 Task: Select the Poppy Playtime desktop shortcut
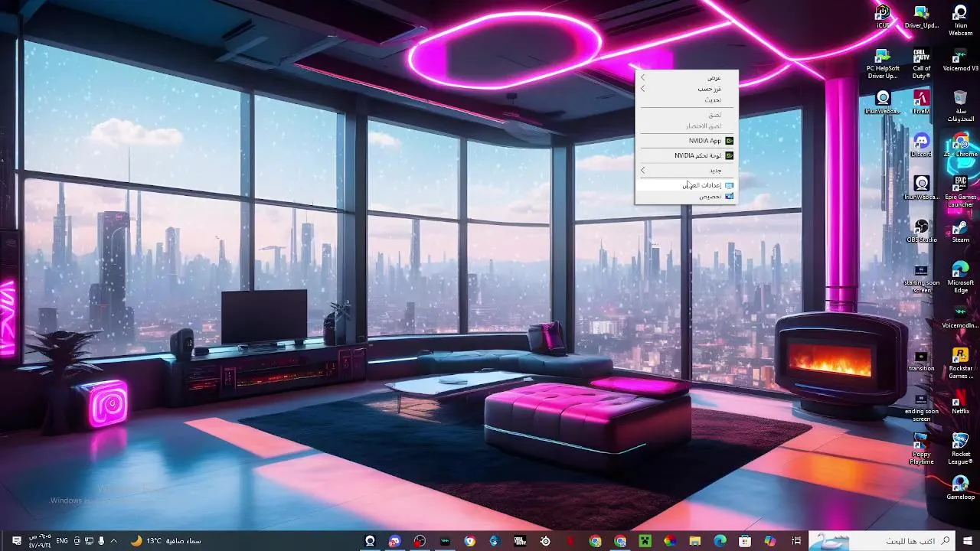coord(922,449)
